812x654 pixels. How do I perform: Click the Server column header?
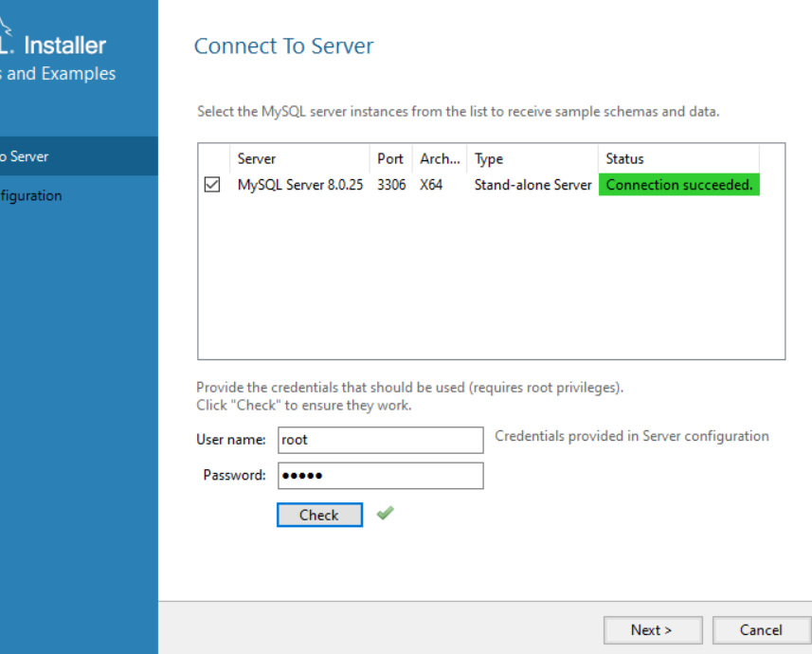coord(299,158)
